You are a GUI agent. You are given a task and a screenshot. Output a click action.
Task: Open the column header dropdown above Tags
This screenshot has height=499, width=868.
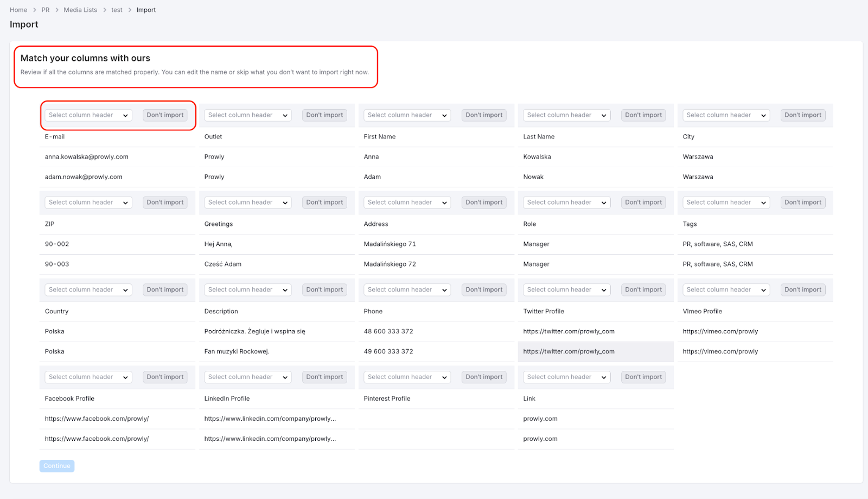pyautogui.click(x=725, y=202)
